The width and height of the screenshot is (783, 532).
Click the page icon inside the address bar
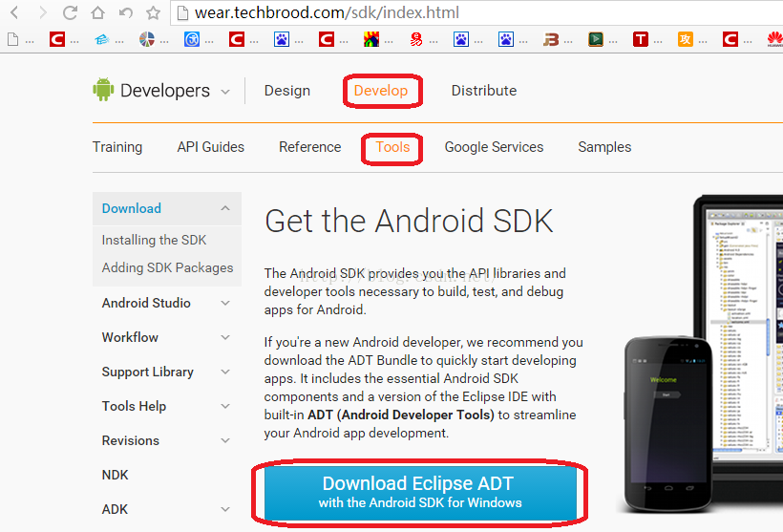183,13
